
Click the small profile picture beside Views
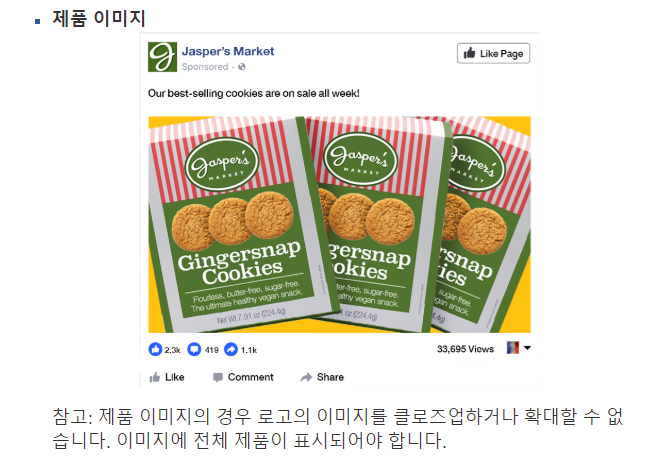pos(513,348)
